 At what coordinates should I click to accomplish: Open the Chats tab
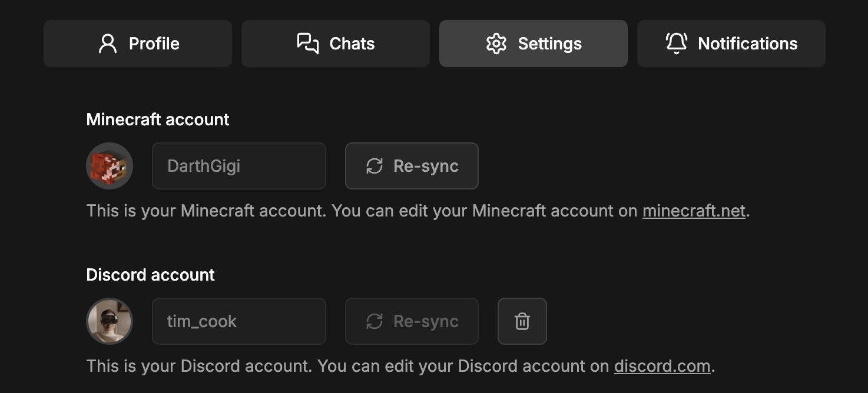point(335,43)
